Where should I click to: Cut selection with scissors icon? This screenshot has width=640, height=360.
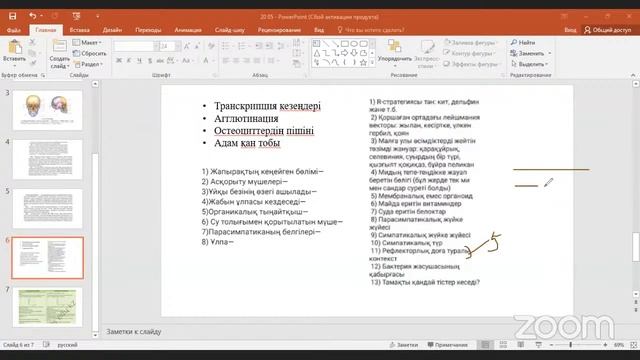click(33, 42)
